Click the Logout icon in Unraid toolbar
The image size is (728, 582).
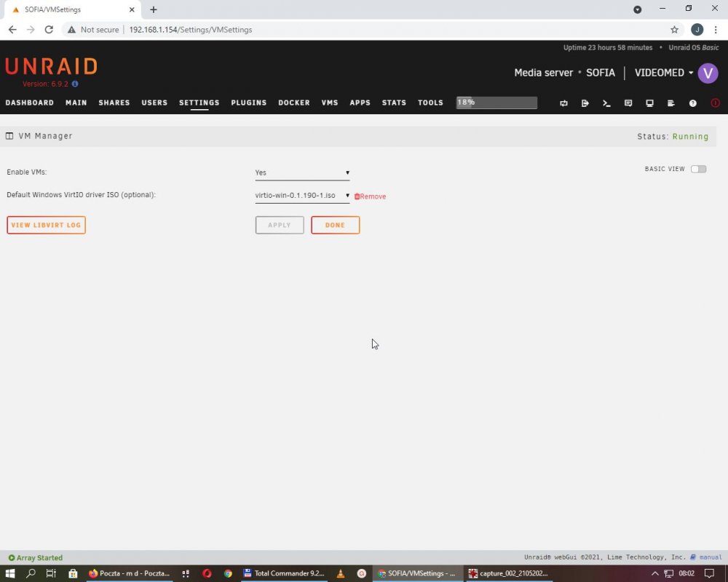click(585, 103)
